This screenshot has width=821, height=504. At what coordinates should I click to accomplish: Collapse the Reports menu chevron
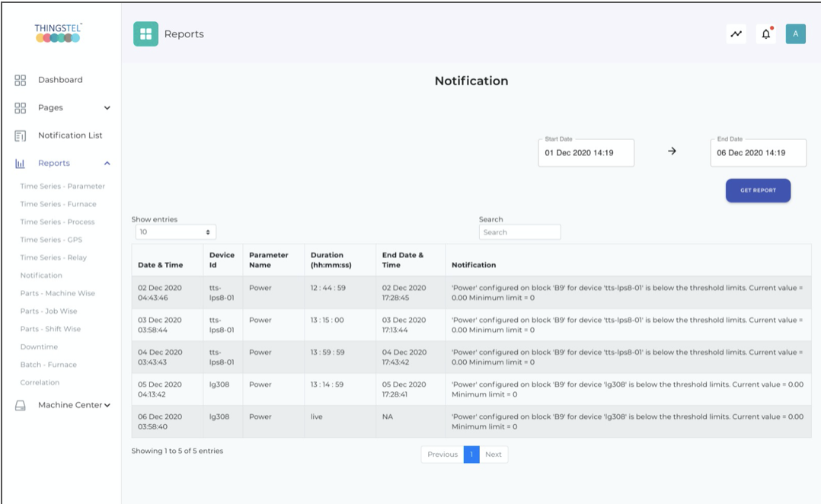click(107, 164)
